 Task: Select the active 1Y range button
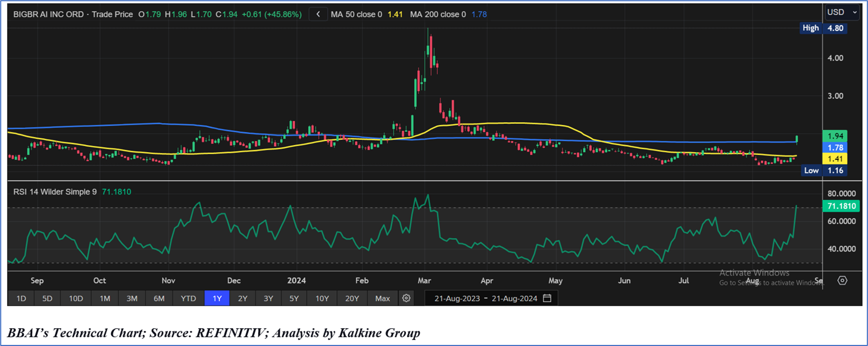[217, 298]
